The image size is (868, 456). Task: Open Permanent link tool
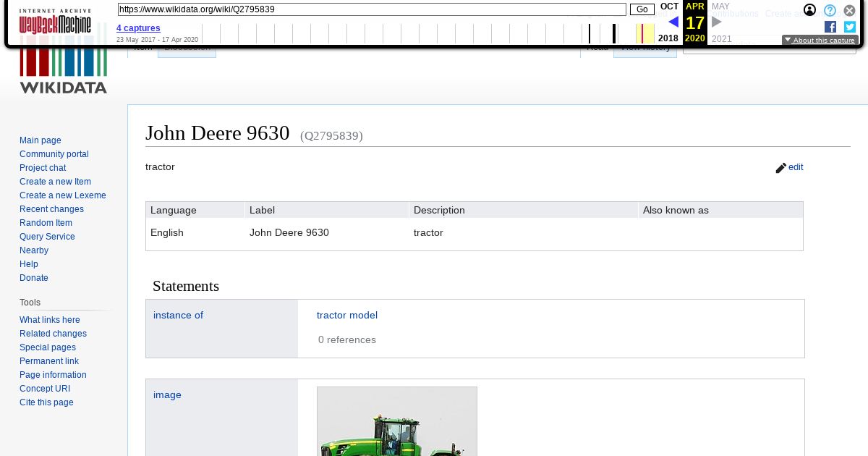pos(49,361)
